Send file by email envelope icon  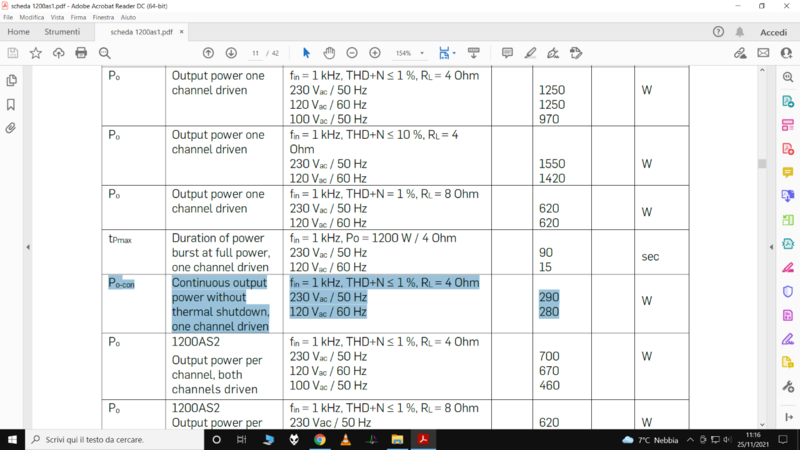click(x=763, y=53)
